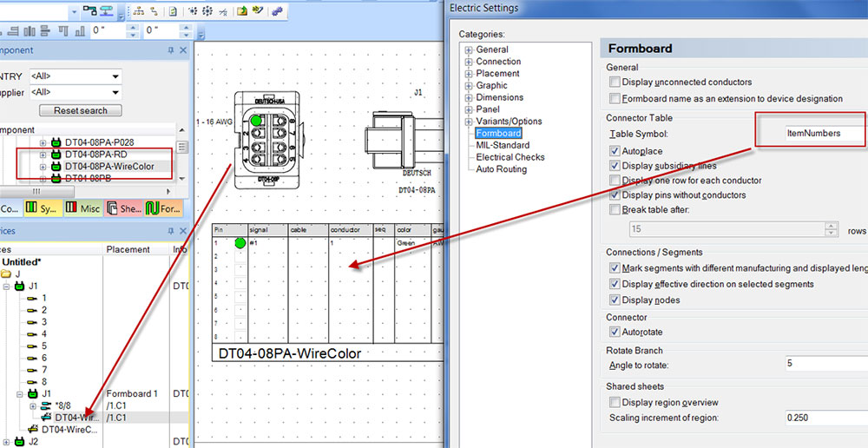Enable Display unconnected conductors checkbox

pyautogui.click(x=615, y=82)
